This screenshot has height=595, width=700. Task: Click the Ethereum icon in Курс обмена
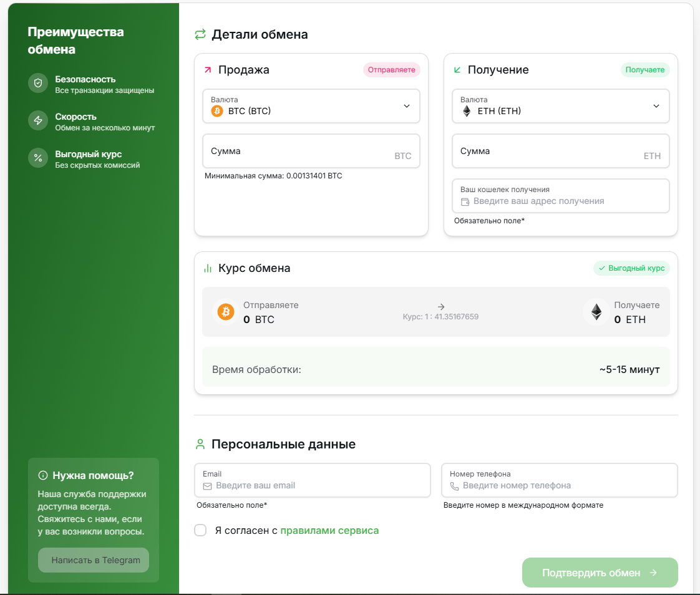(x=596, y=312)
